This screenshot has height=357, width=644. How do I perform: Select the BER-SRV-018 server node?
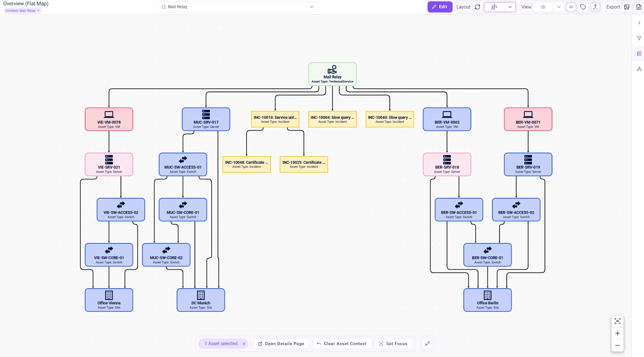coord(447,164)
